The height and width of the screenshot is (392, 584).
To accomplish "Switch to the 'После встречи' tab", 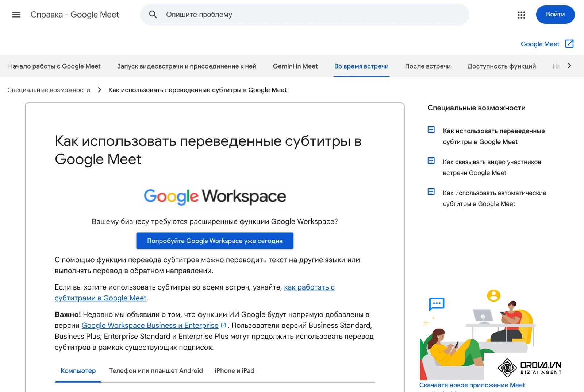I will (428, 66).
